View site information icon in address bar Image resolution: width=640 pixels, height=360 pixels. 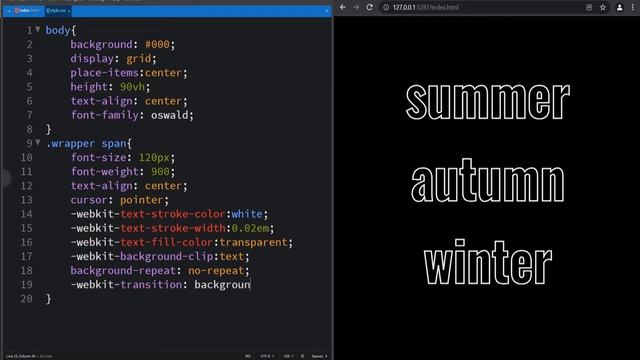(386, 7)
